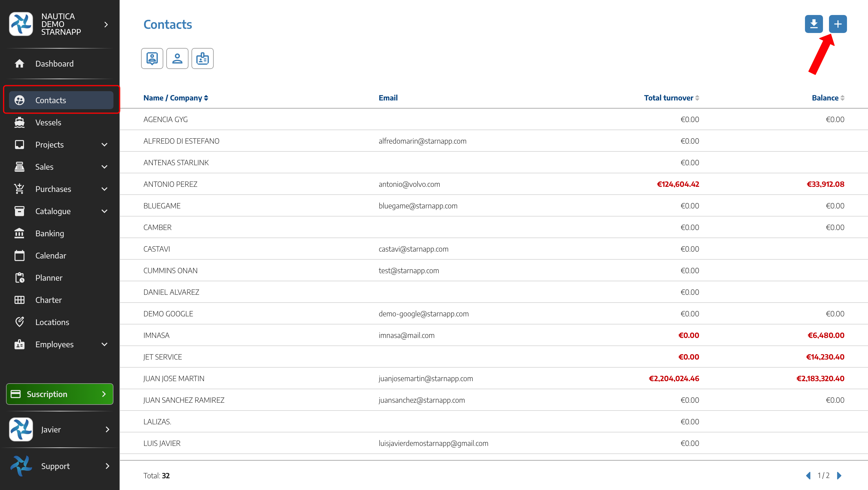Screen dimensions: 868x490
Task: Click the Dashboard home icon
Action: (x=20, y=63)
